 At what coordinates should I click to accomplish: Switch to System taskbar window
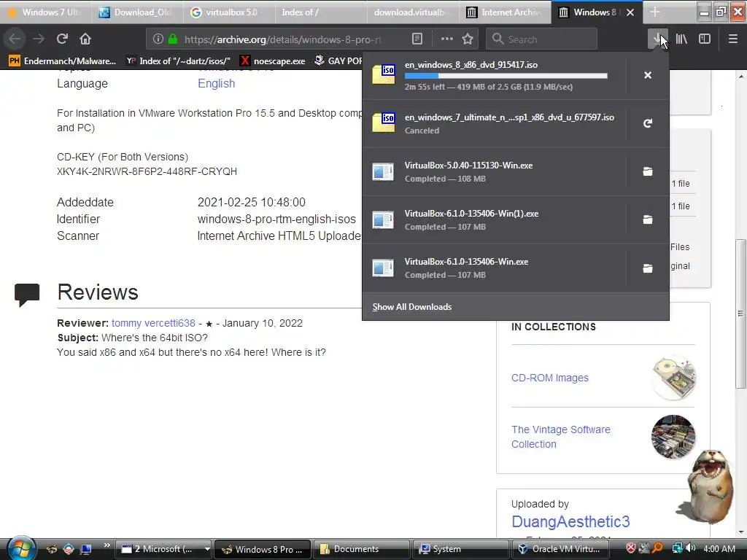click(x=460, y=549)
